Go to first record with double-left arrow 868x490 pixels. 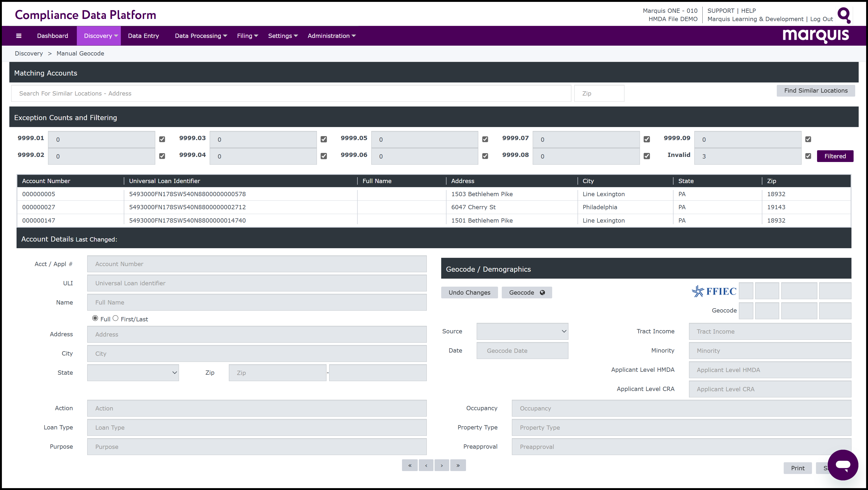(x=410, y=465)
